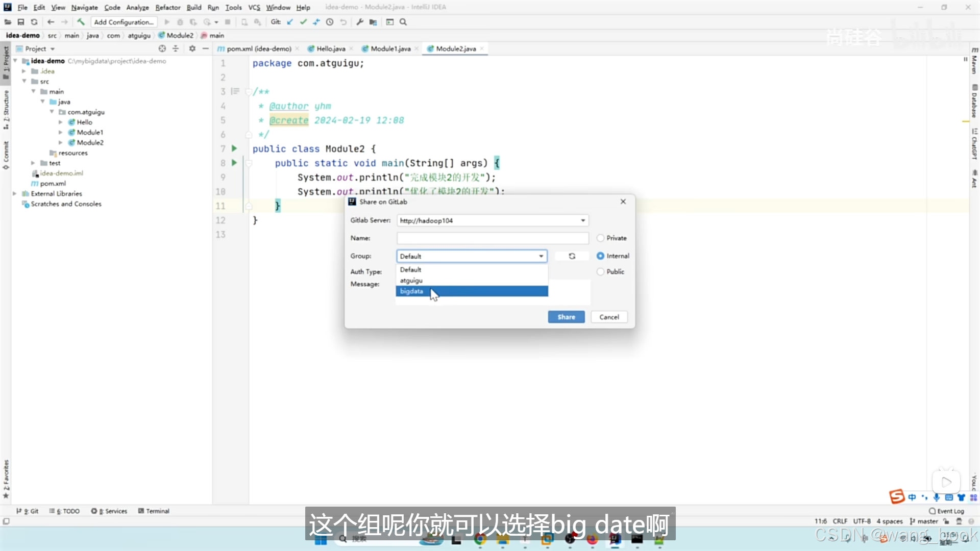Click the Synchronize/reload toolbar icon
This screenshot has height=551, width=980.
tap(34, 22)
